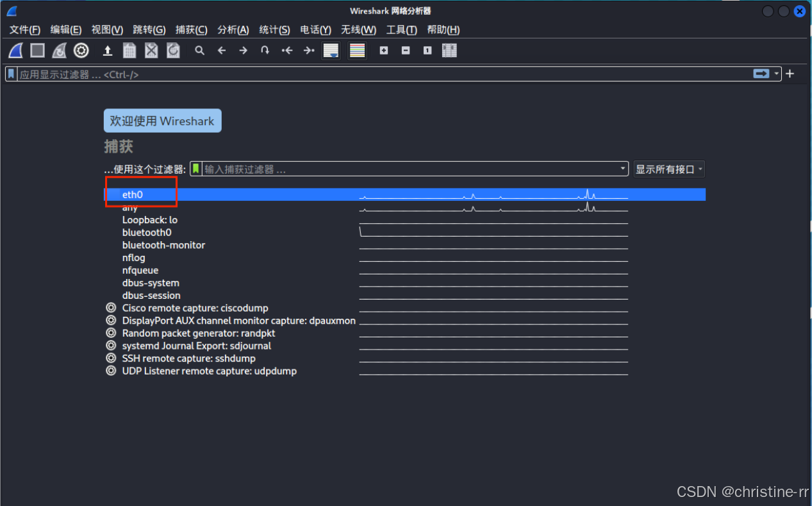Zoom in main window text
This screenshot has width=812, height=506.
[x=384, y=51]
